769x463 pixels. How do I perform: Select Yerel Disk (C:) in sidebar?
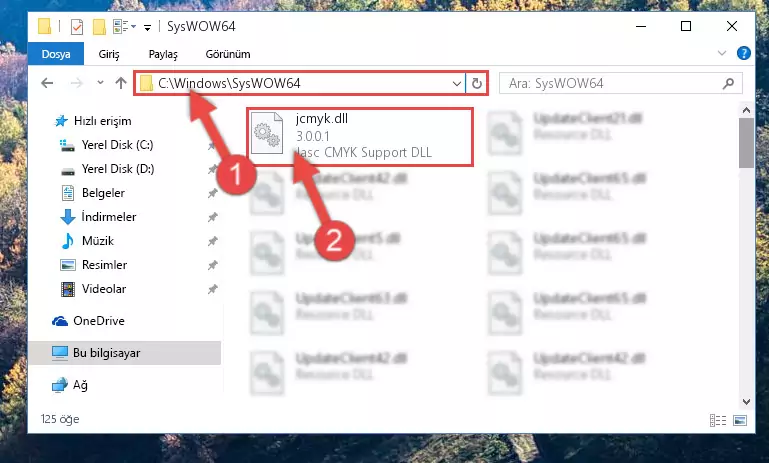tap(117, 145)
